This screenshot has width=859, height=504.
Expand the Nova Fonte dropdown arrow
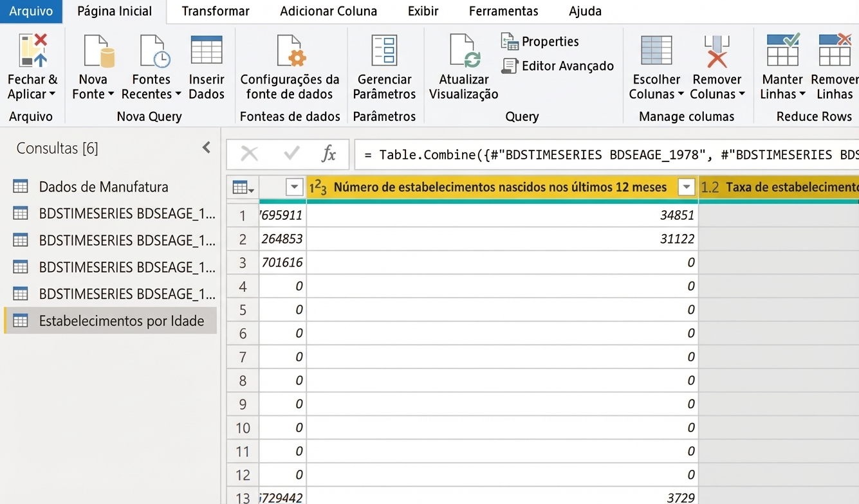111,94
